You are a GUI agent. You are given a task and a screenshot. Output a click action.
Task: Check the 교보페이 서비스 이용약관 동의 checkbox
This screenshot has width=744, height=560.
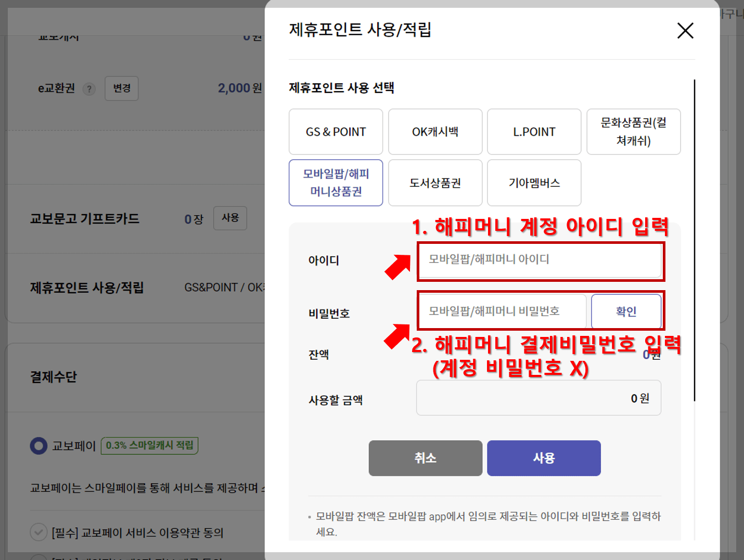[39, 532]
